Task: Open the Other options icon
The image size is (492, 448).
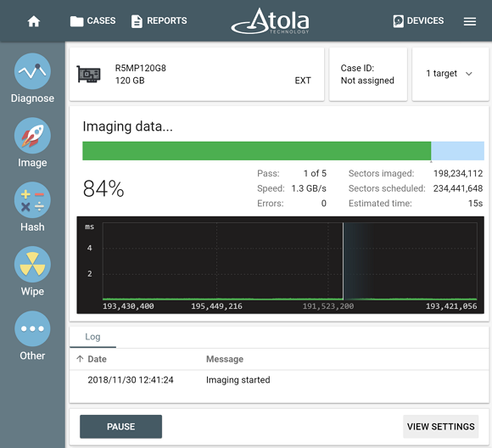Action: point(32,328)
